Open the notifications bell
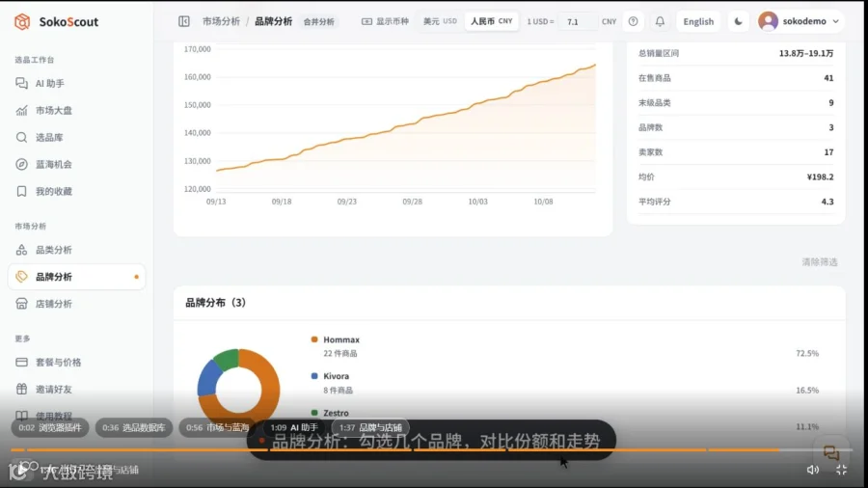 pyautogui.click(x=660, y=21)
